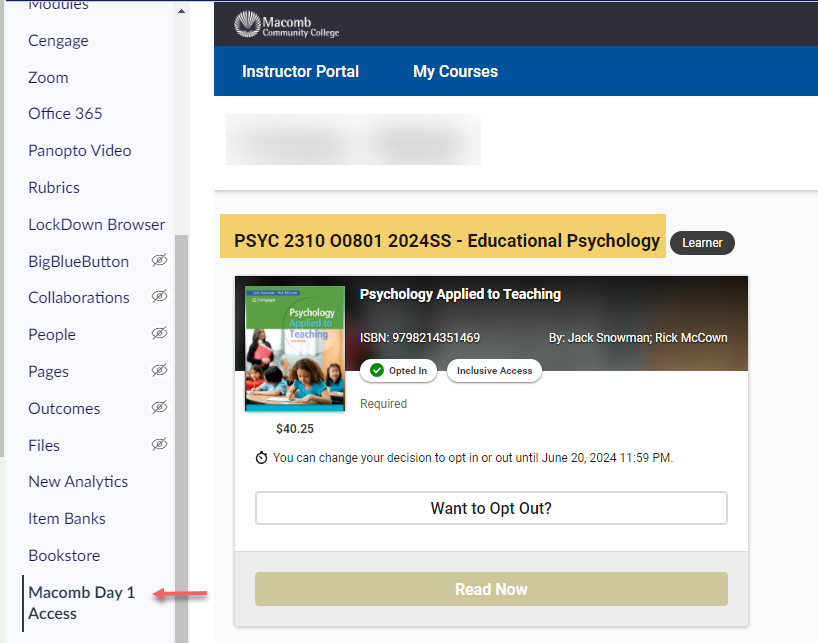Open Zoom in course navigation

click(48, 78)
